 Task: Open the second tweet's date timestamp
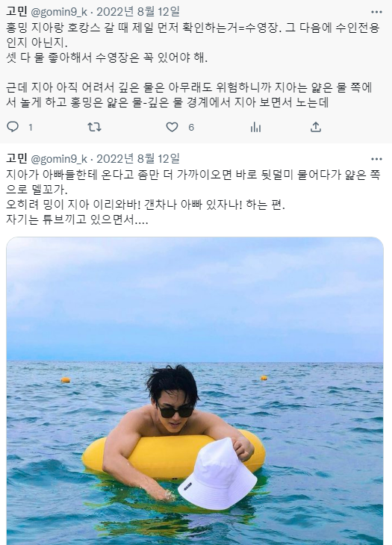(138, 159)
